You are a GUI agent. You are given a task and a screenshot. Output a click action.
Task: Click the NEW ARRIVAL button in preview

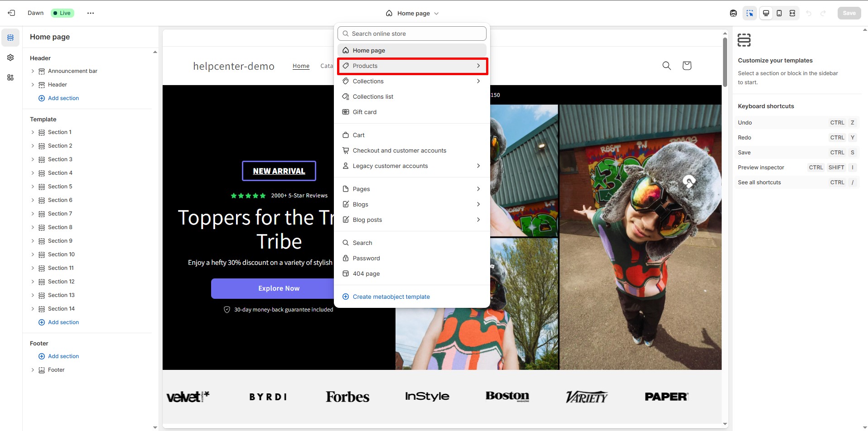(279, 171)
